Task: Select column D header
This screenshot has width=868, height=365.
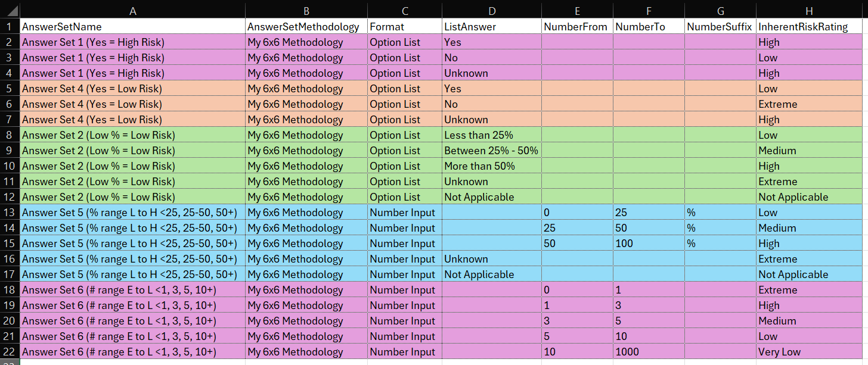Action: pos(491,10)
